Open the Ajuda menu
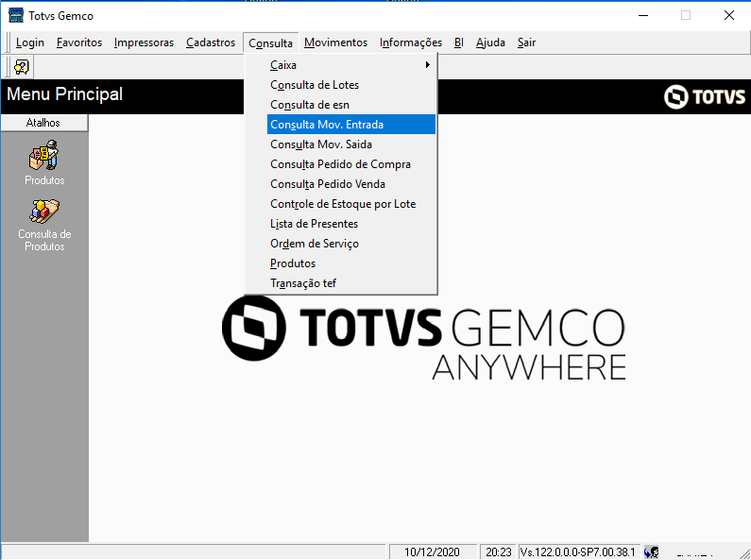 pos(490,42)
